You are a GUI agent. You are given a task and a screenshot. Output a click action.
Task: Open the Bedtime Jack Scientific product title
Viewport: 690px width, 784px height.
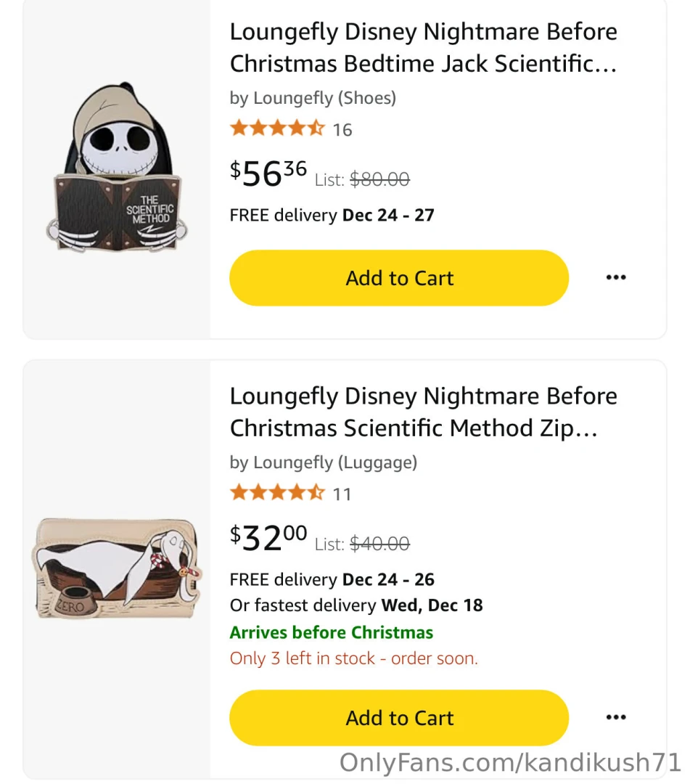pyautogui.click(x=423, y=48)
